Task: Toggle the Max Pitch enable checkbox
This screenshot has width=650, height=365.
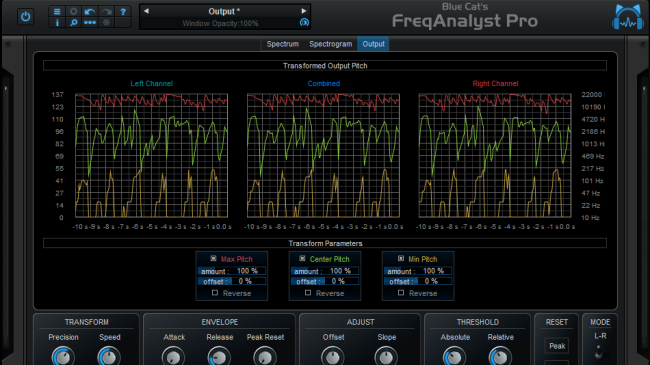Action: tap(213, 258)
